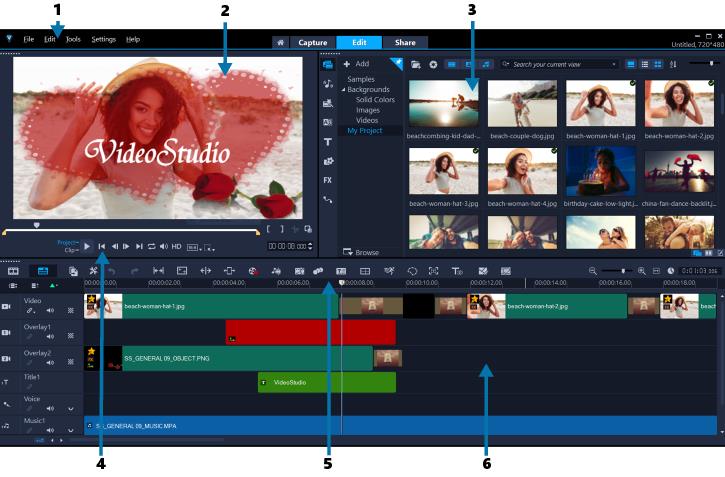Open the Sort clips in library icon

[x=673, y=64]
